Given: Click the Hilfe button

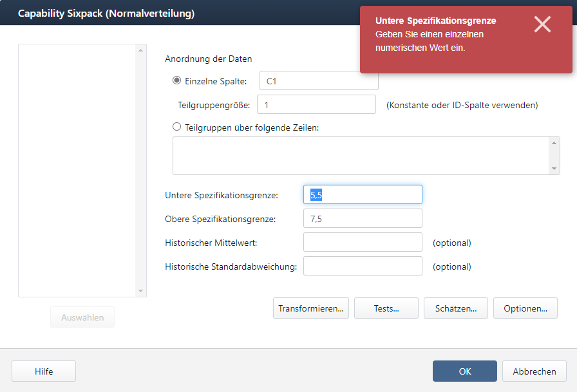Looking at the screenshot, I should coord(44,371).
